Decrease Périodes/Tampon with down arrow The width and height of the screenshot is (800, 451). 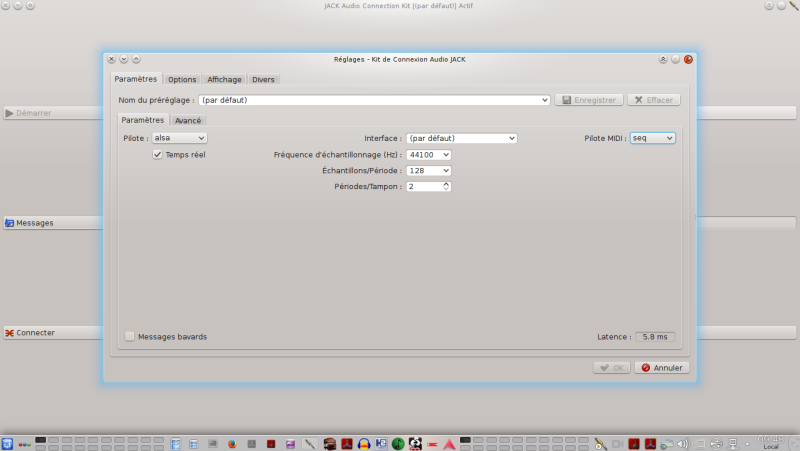[x=446, y=189]
